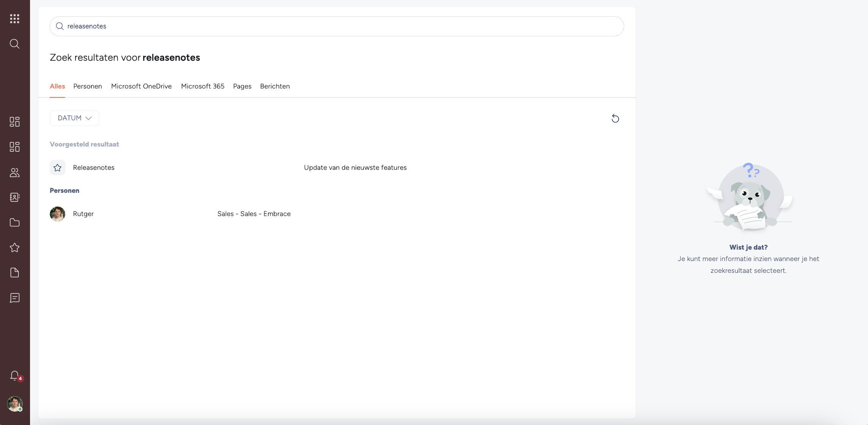Click the sidebar search magnifier icon
This screenshot has width=868, height=425.
[14, 44]
